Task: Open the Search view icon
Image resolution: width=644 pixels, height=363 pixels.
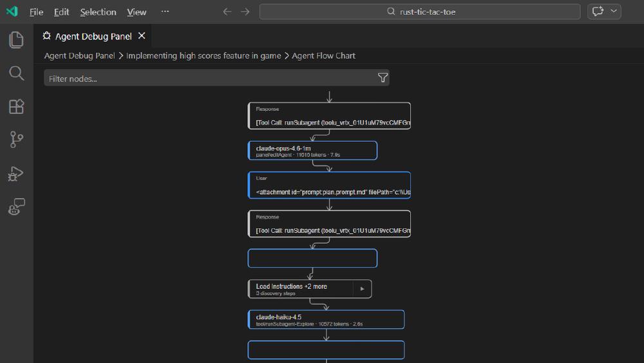Action: 17,73
